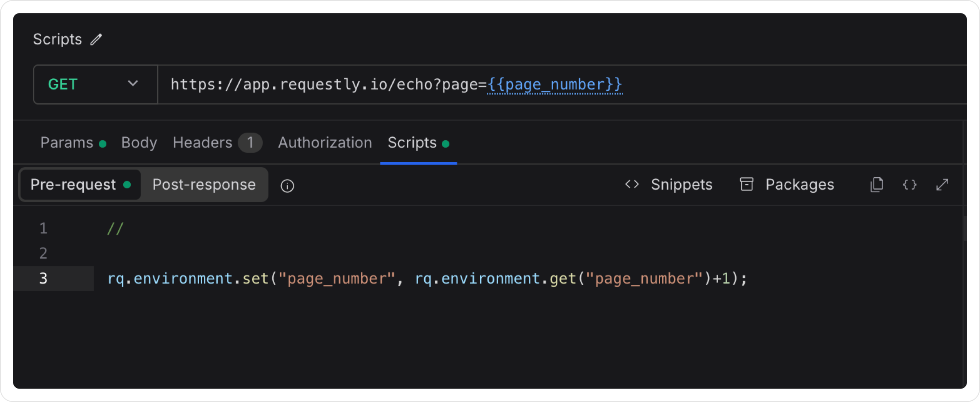The height and width of the screenshot is (402, 980).
Task: Click the info icon beside Post-response
Action: (287, 186)
